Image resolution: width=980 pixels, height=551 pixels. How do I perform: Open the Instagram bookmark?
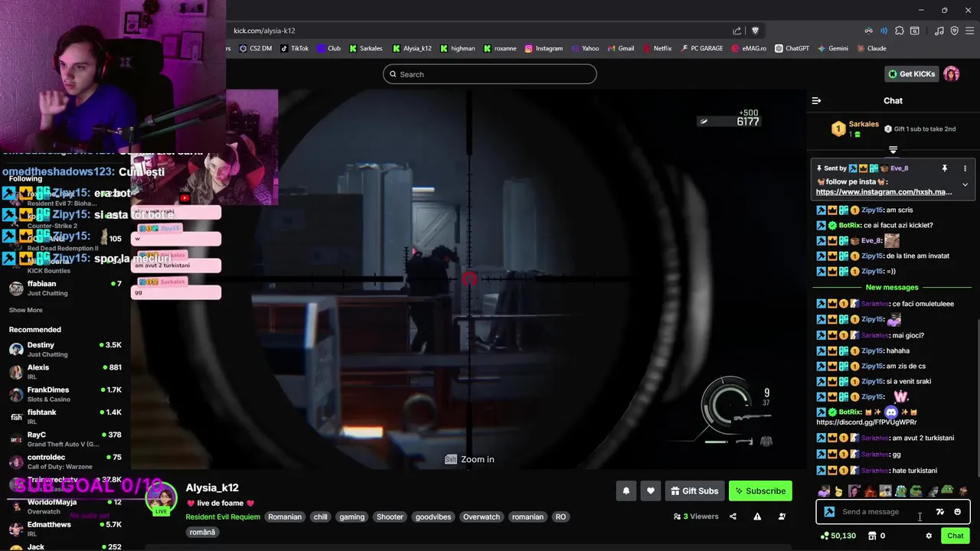544,48
